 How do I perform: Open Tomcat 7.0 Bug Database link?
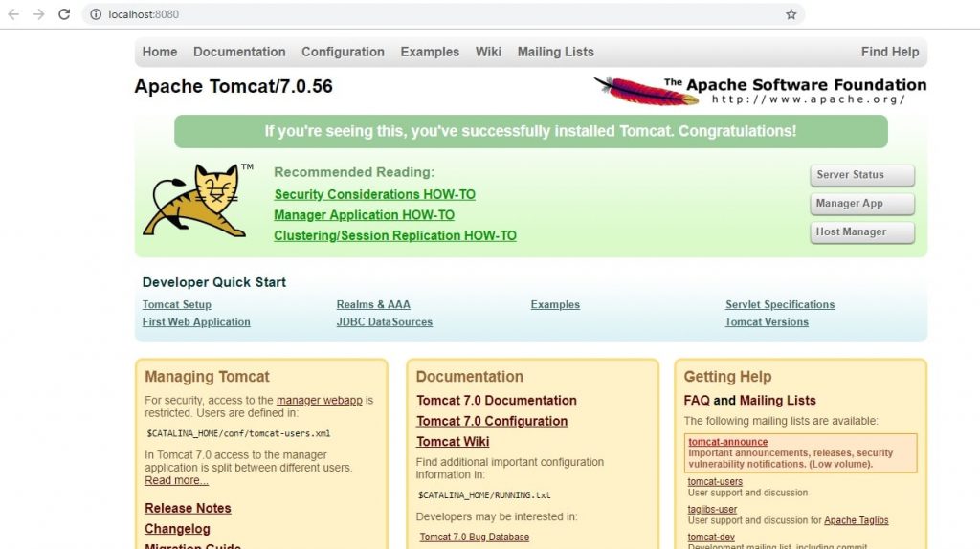475,538
